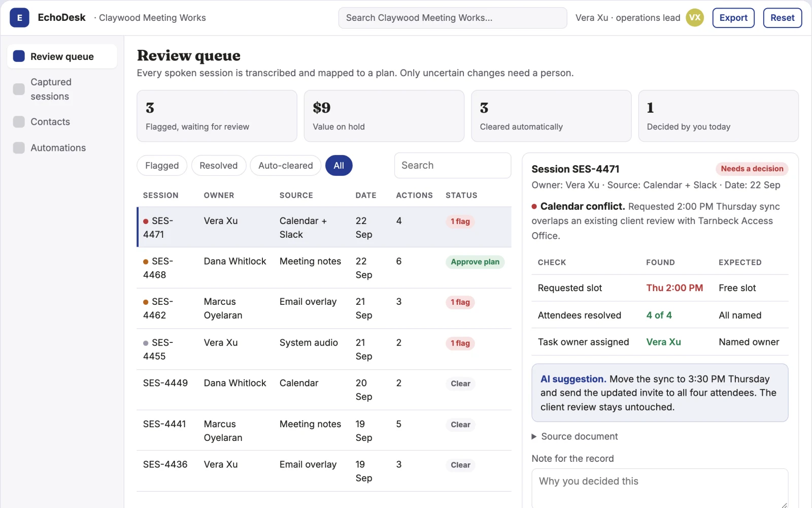Sort by the SESSION column header
Screen dimensions: 812x508
point(161,195)
